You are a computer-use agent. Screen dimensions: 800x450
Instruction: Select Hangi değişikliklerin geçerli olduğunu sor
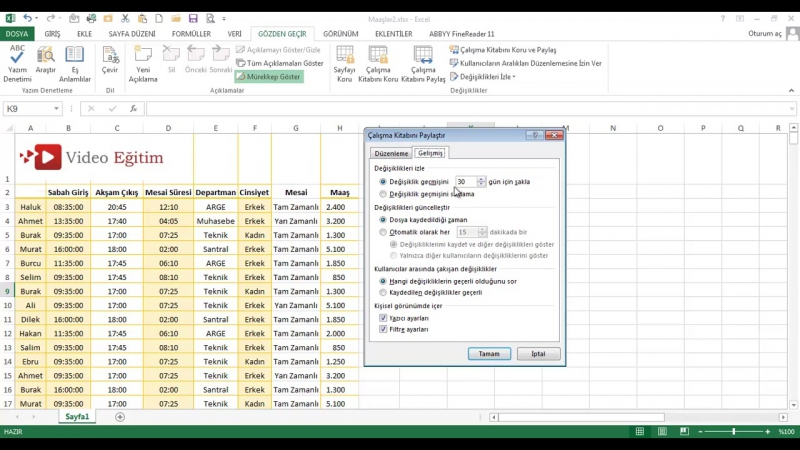383,281
